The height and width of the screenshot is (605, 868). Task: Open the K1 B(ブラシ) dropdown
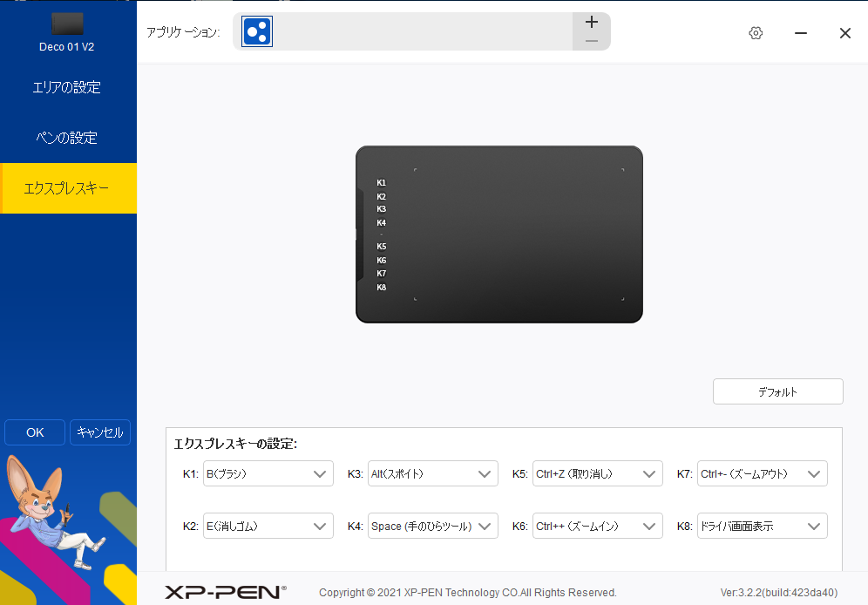click(268, 474)
